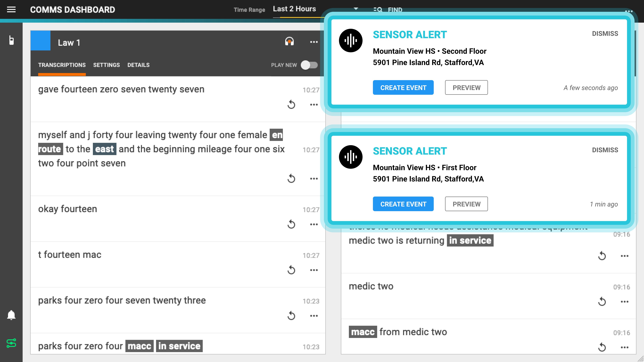Click the '1 min ago' timestamp
Screen dimensions: 644x362
(x=604, y=204)
